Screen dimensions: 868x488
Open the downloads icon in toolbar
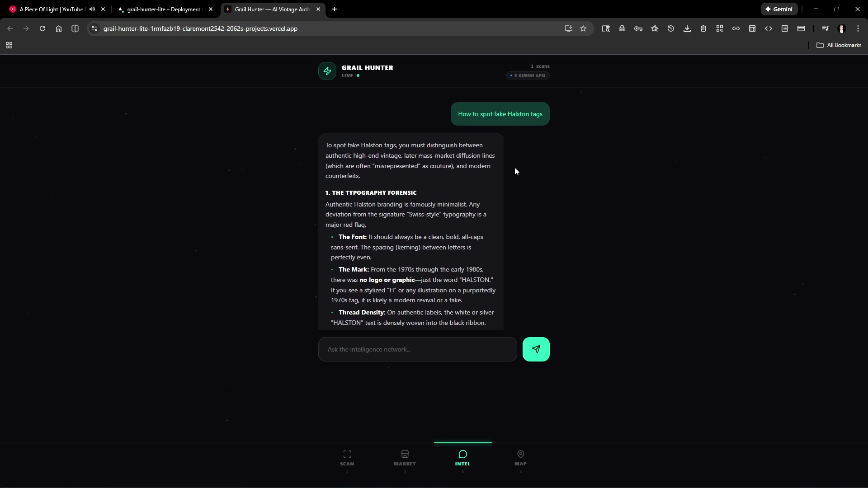(x=687, y=28)
